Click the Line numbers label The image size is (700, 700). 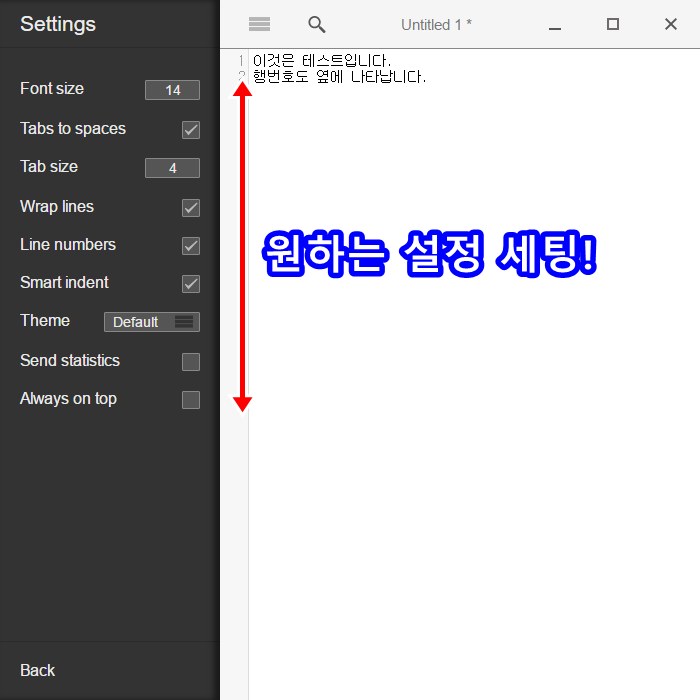click(68, 245)
